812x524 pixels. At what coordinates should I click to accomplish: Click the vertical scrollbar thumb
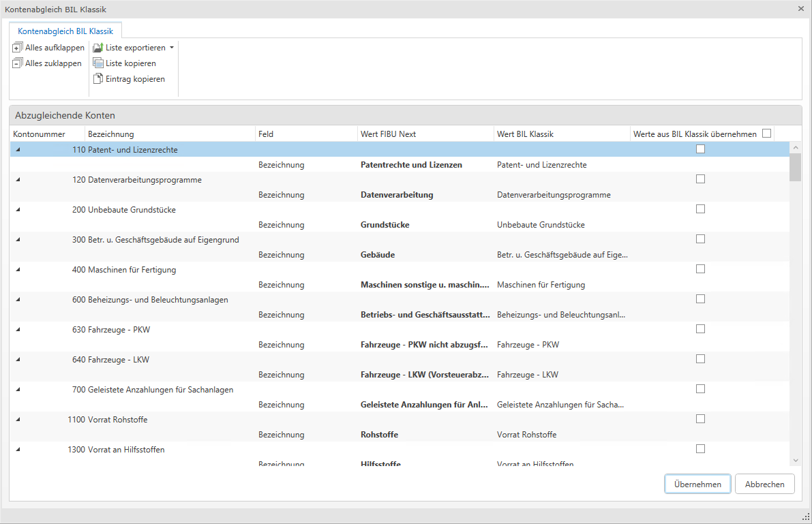(x=795, y=168)
